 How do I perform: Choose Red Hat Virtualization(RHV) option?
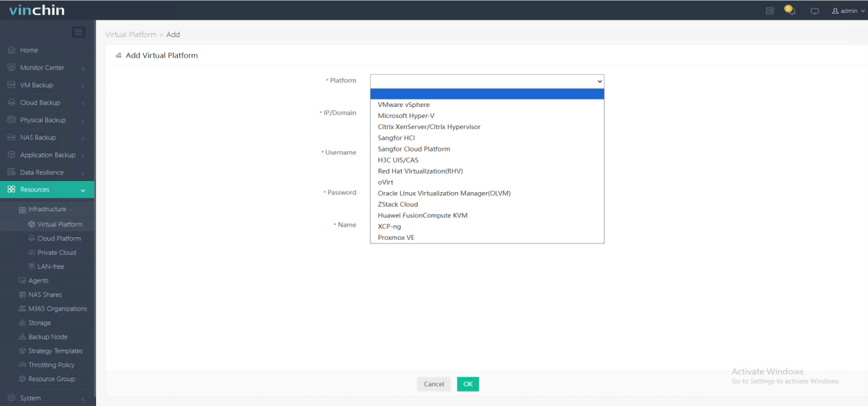[x=487, y=171]
